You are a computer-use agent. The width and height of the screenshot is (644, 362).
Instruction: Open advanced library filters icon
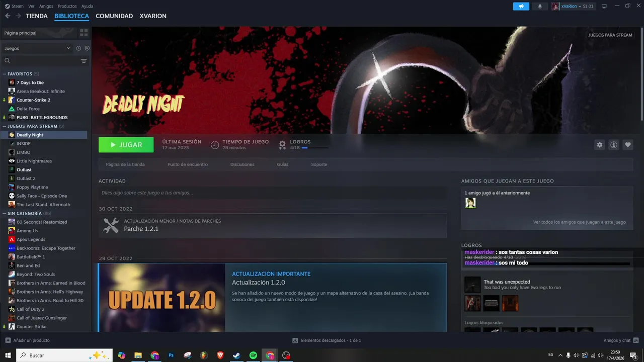pyautogui.click(x=84, y=61)
